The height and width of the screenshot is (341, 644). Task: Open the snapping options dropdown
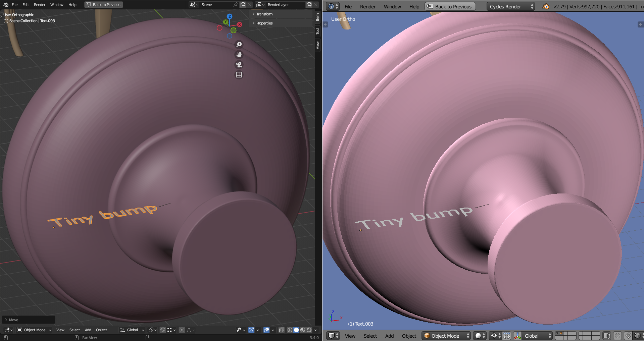coord(171,330)
